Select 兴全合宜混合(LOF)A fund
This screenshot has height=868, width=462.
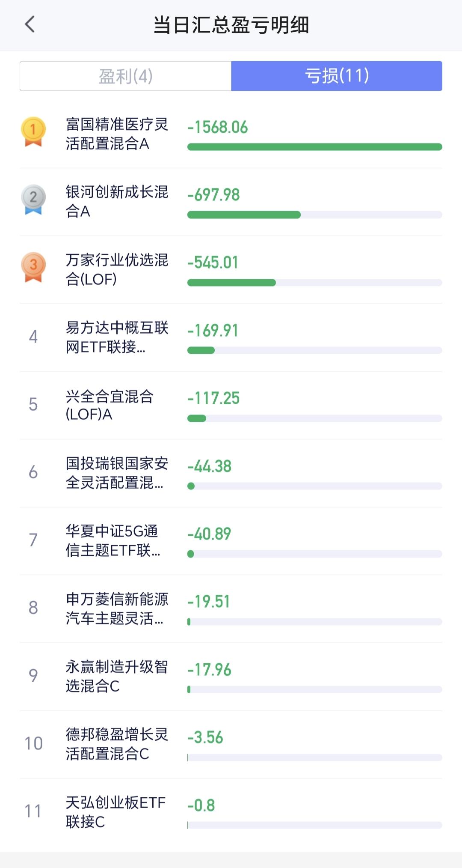pos(231,406)
